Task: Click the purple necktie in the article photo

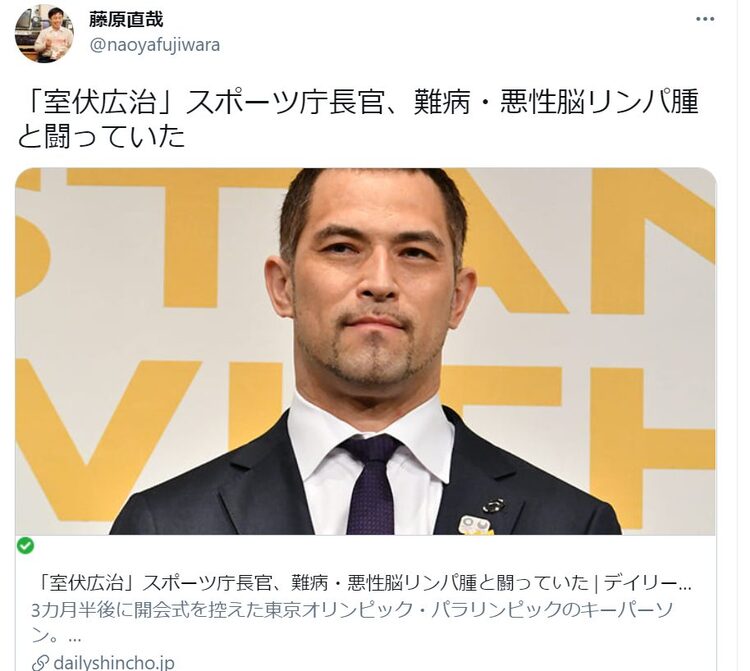Action: (371, 485)
